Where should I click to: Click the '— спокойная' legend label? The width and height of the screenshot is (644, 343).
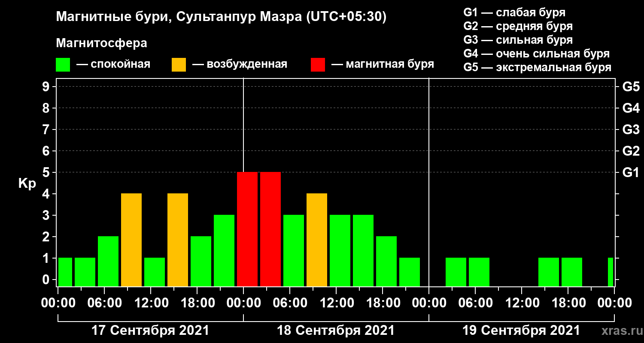click(x=113, y=65)
